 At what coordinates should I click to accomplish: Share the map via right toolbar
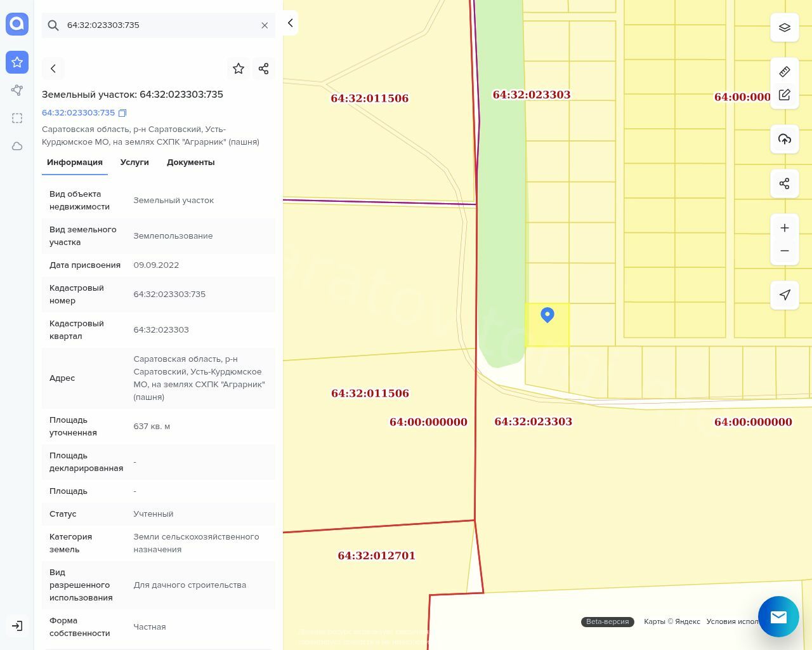784,183
